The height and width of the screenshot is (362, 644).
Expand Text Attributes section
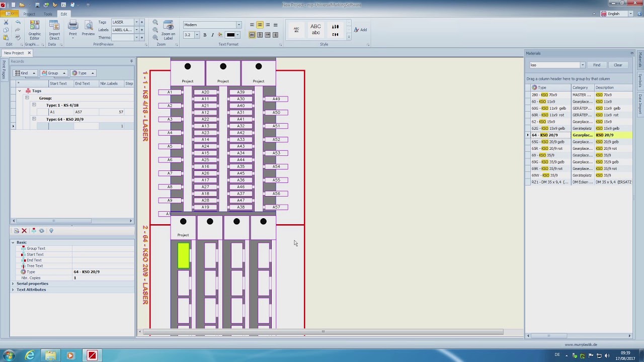(x=13, y=290)
